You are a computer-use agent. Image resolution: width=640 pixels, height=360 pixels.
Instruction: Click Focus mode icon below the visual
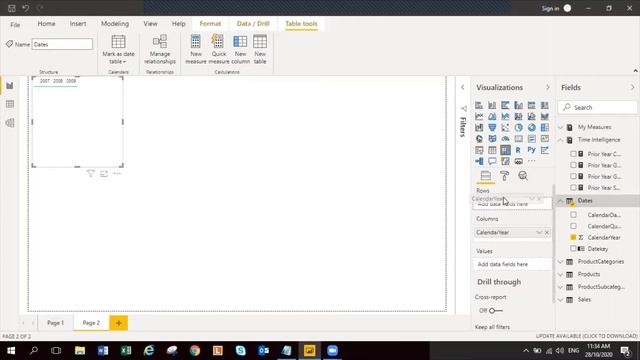click(104, 174)
